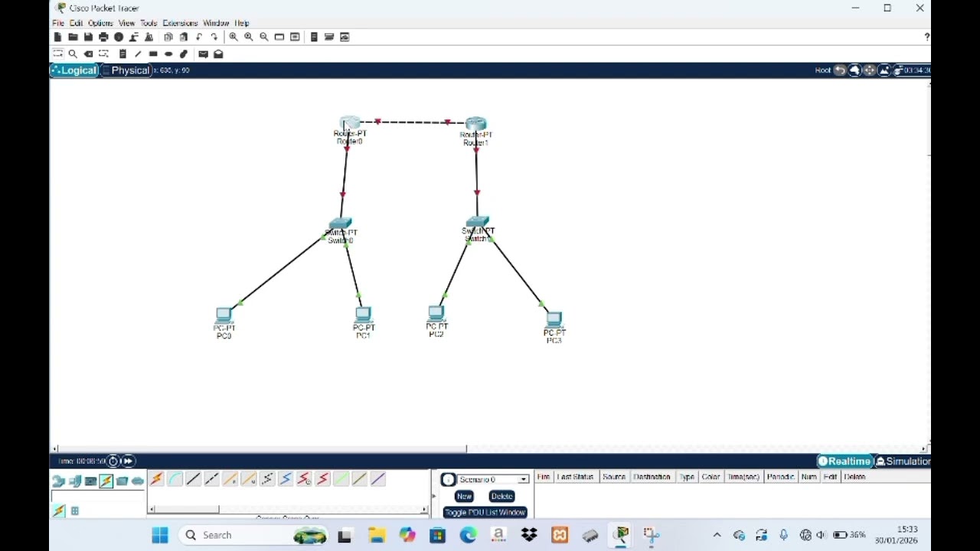Choose the Inspect magnifier tool
This screenshot has height=551, width=980.
coord(73,54)
